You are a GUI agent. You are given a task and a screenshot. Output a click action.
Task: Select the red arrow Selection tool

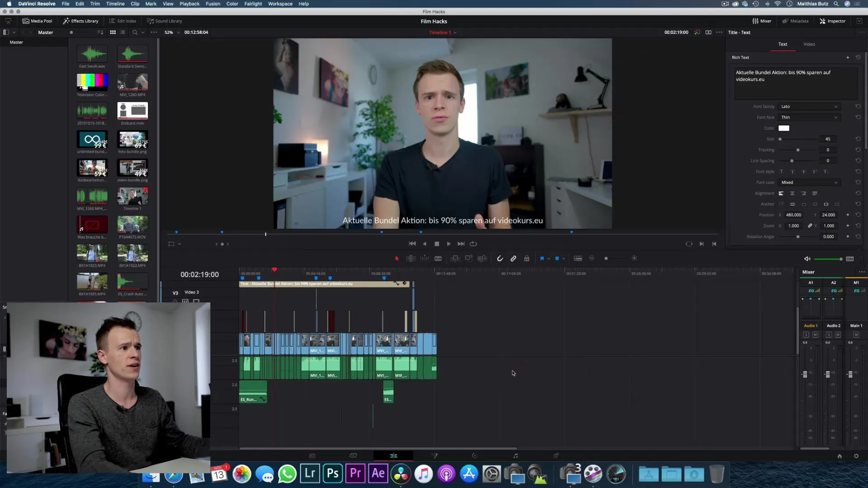(397, 258)
